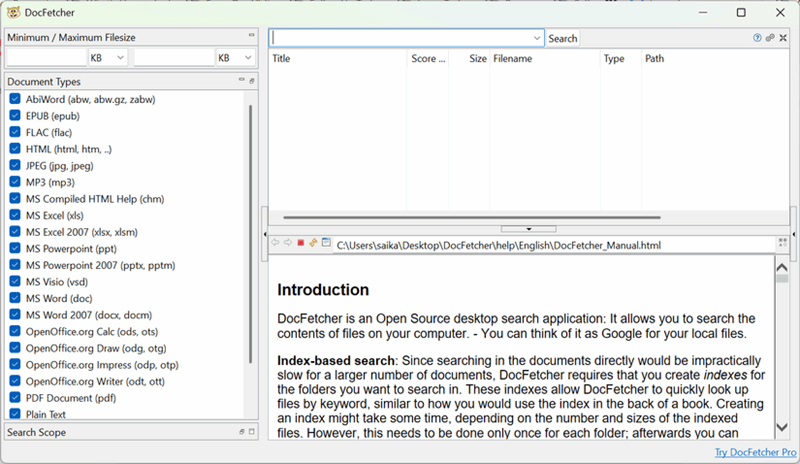Sort results by Score column
The width and height of the screenshot is (800, 464).
(x=428, y=59)
